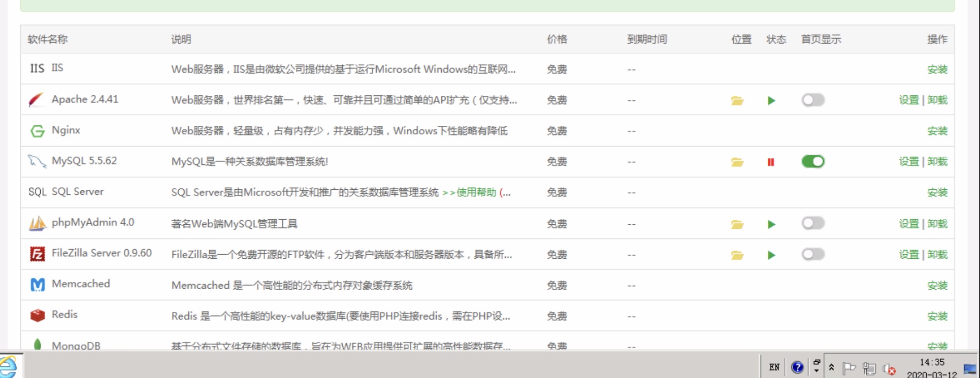Click the IIS logo icon
The height and width of the screenshot is (378, 980).
37,68
